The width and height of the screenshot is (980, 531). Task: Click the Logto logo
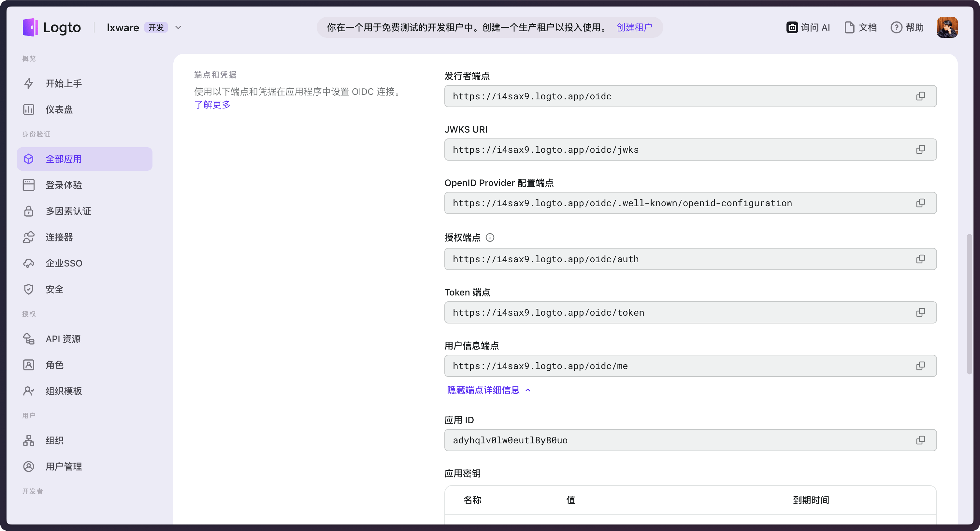(52, 27)
